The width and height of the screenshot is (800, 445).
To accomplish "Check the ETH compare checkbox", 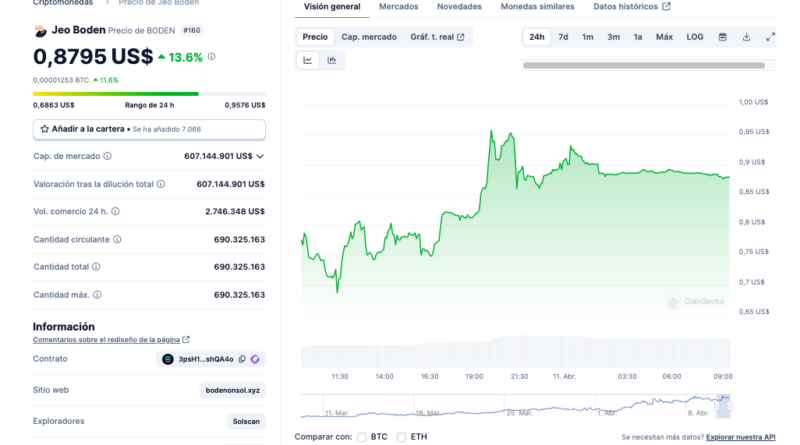I will click(x=402, y=437).
